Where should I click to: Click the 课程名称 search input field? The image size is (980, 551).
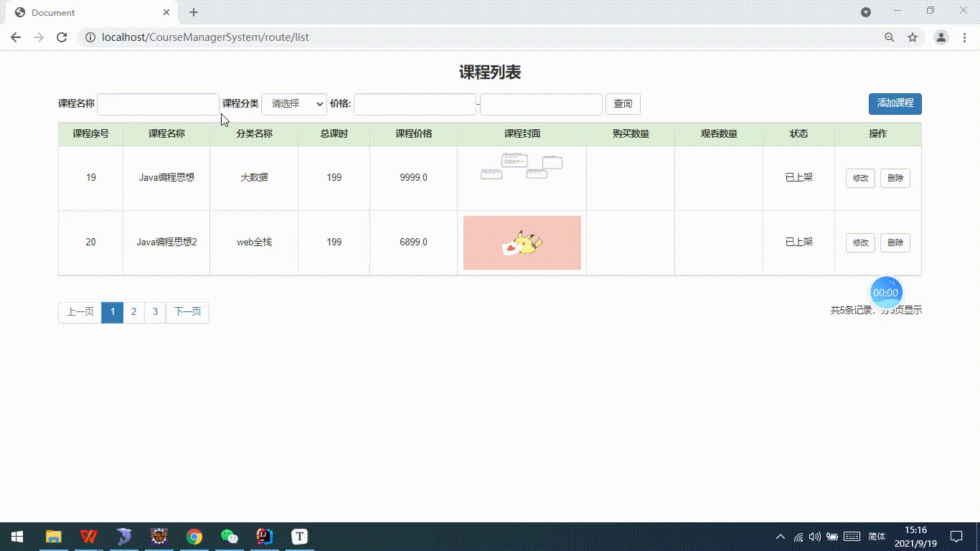158,104
